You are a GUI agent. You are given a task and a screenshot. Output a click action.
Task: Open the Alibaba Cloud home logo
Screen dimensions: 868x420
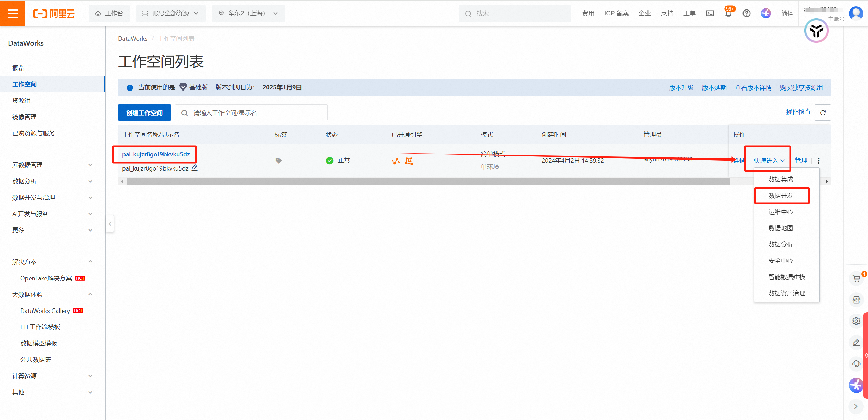[53, 13]
